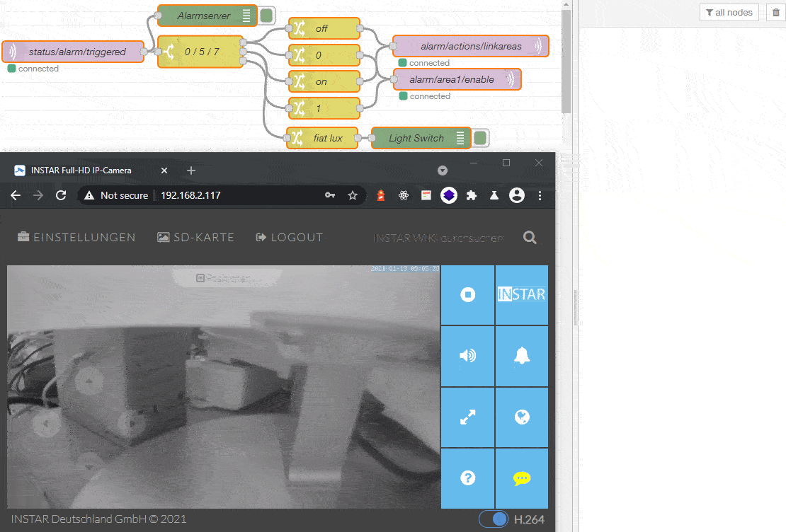Screen dimensions: 786x532
Task: Click the search magnifier icon
Action: [x=530, y=238]
